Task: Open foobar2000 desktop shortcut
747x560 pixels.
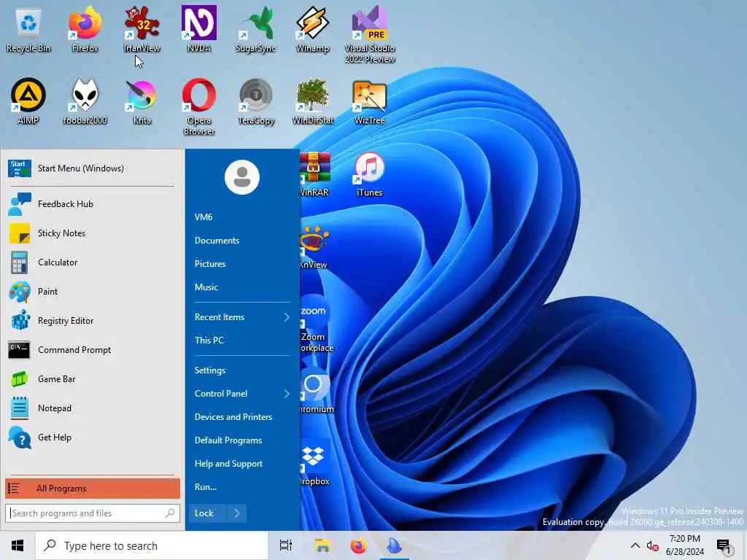Action: coord(85,101)
